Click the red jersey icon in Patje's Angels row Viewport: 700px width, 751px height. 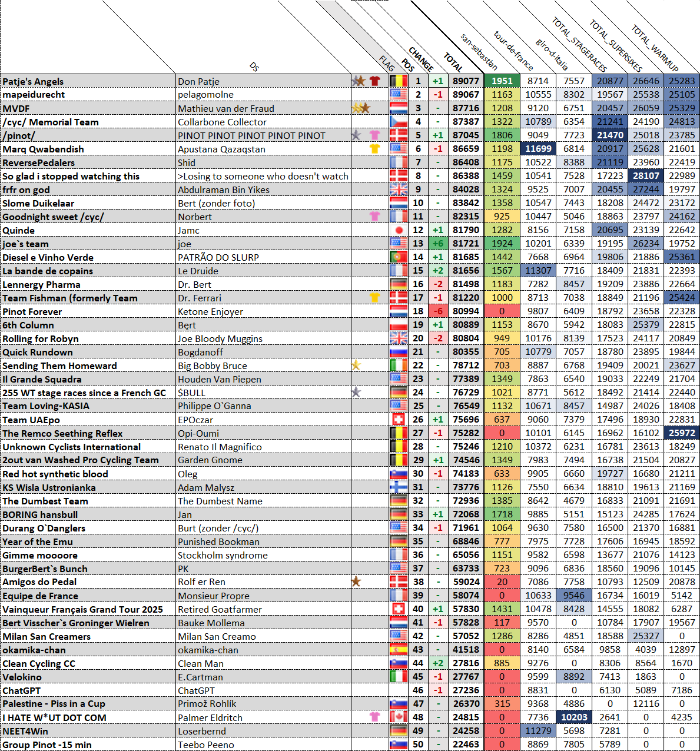click(x=374, y=81)
